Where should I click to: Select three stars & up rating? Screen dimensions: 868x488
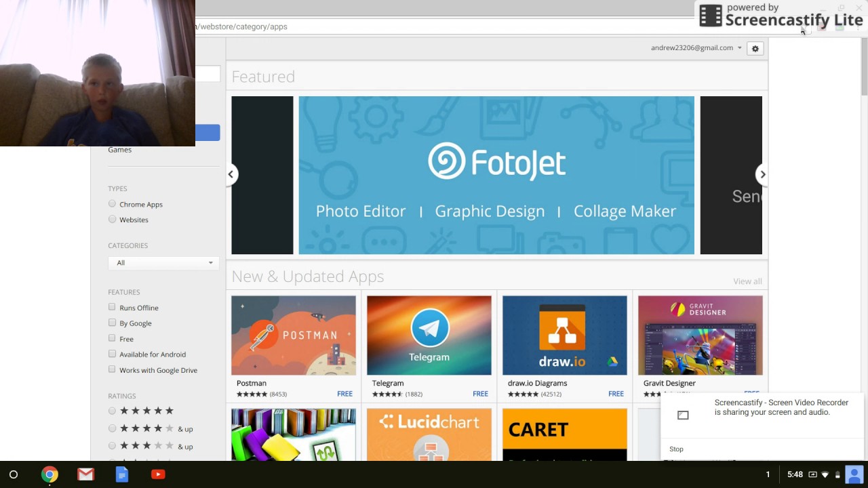pos(112,446)
